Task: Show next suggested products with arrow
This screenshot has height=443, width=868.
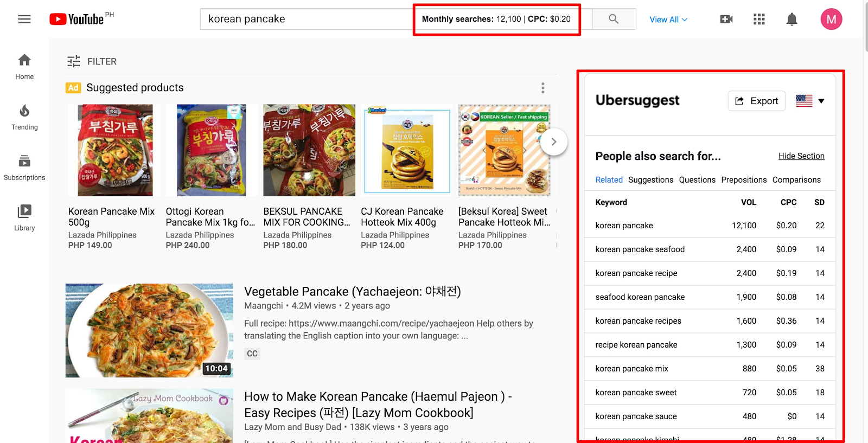Action: pyautogui.click(x=554, y=142)
